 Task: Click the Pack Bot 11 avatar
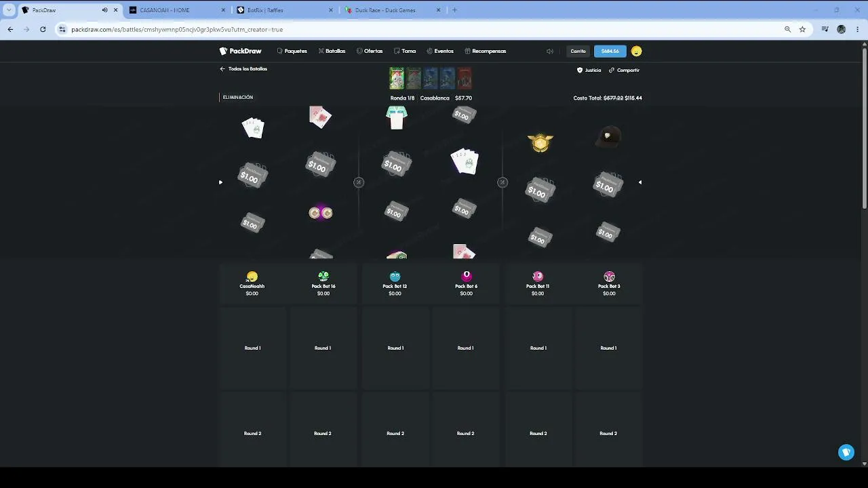(x=538, y=277)
